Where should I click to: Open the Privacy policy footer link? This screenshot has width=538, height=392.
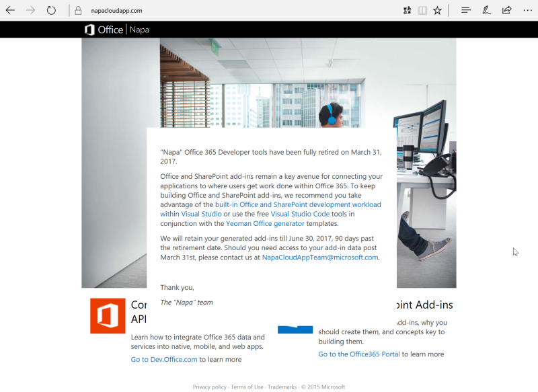point(210,387)
